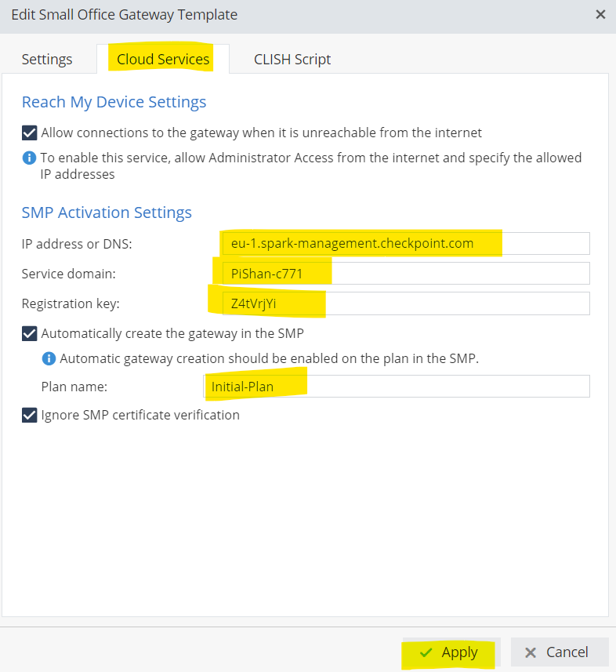
Task: Click into the Service domain text box
Action: coord(405,273)
